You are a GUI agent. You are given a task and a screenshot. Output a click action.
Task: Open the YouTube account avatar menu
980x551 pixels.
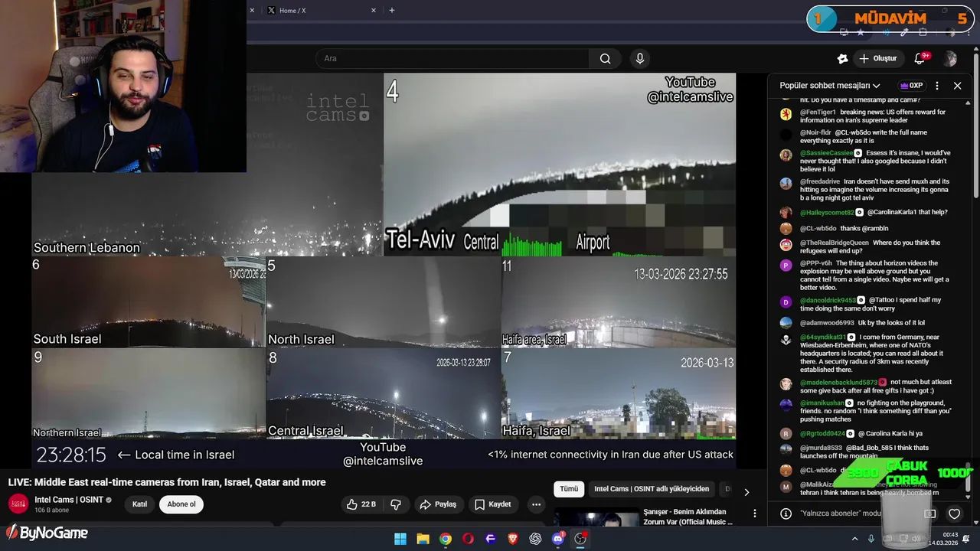(950, 58)
